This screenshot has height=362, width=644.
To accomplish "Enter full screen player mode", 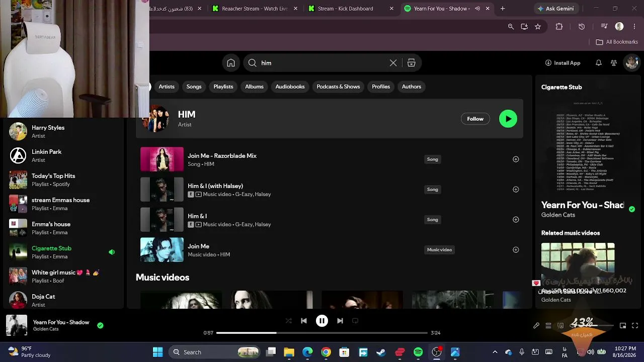I will pyautogui.click(x=635, y=326).
